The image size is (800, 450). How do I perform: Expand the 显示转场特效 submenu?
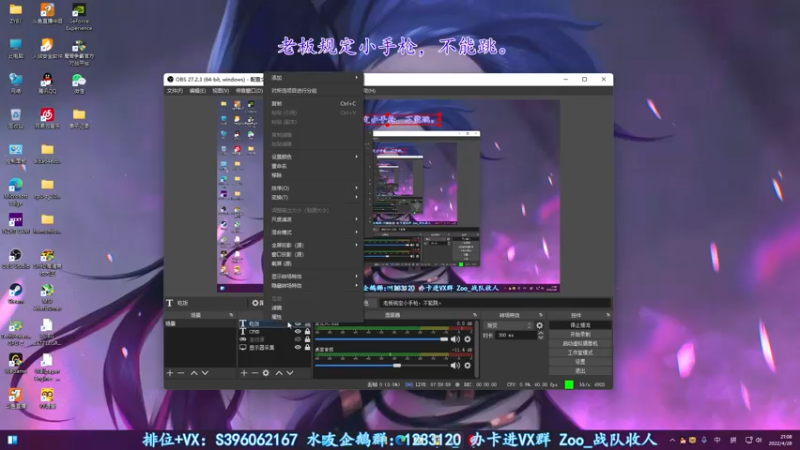pyautogui.click(x=313, y=277)
